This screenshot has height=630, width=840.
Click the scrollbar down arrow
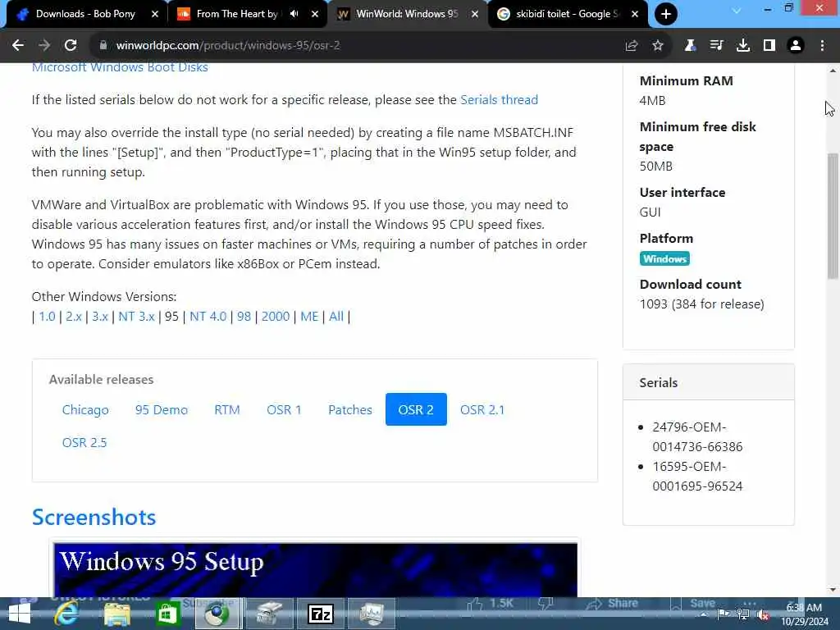pyautogui.click(x=833, y=590)
